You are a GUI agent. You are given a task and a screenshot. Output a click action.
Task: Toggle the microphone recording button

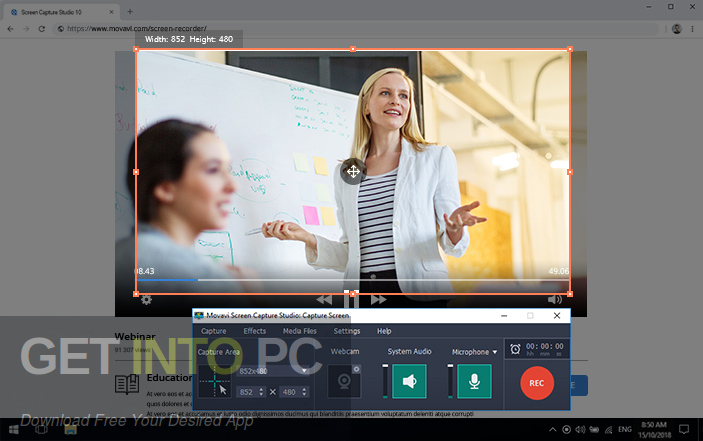[474, 381]
